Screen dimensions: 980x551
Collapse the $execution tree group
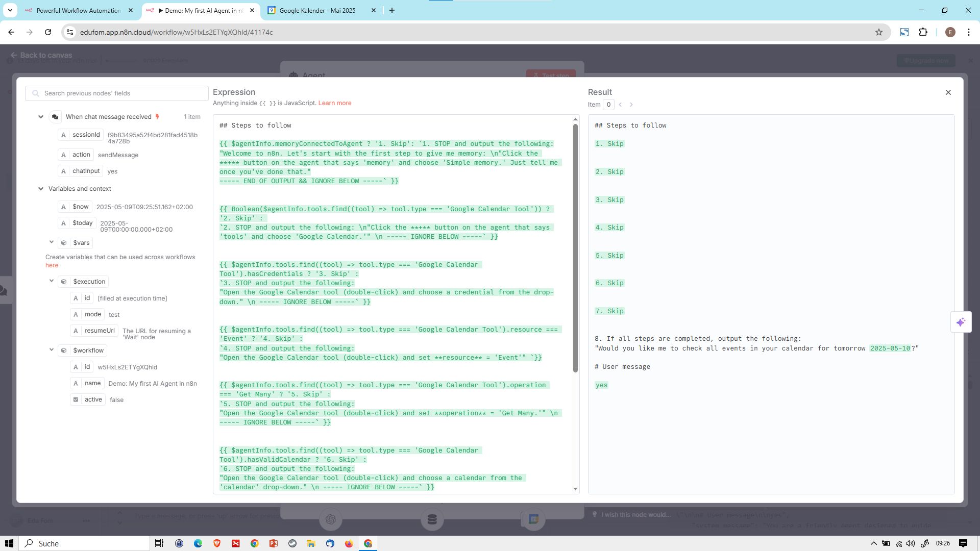coord(52,281)
